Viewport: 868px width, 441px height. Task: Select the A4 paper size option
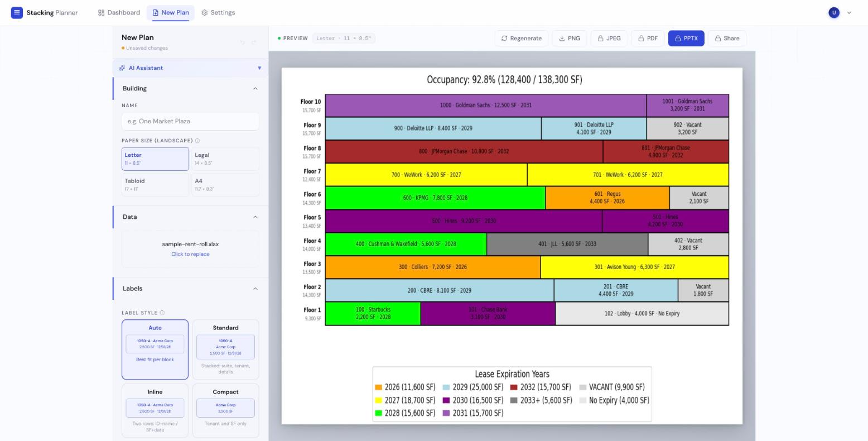pos(225,185)
